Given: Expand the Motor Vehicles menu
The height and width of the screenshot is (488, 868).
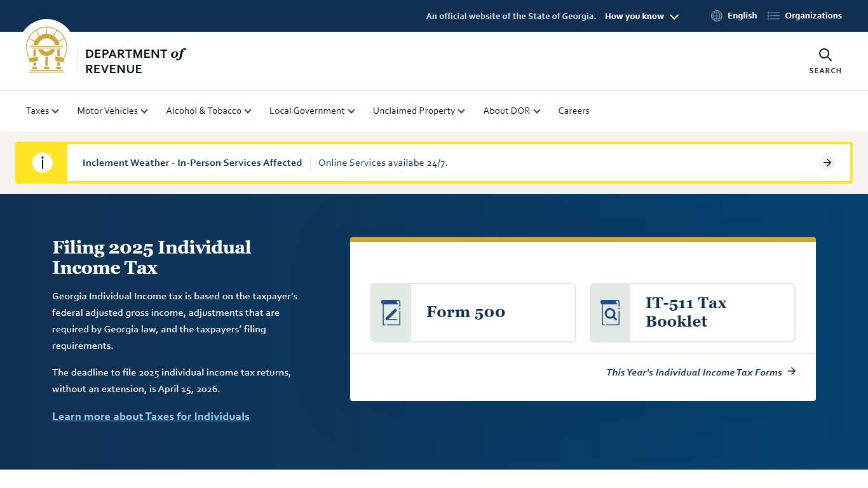Looking at the screenshot, I should [x=112, y=111].
